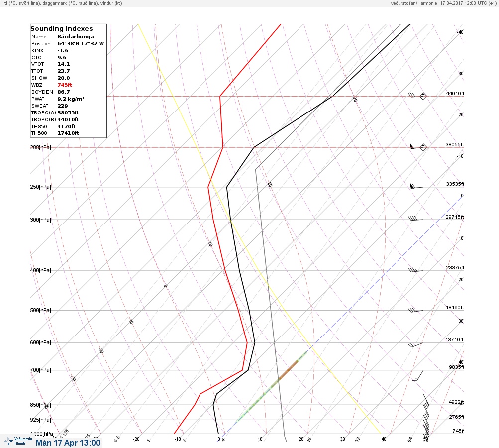Screen dimensions: 499x448
Task: Click the BOYDEN value 86.7
Action: [63, 92]
